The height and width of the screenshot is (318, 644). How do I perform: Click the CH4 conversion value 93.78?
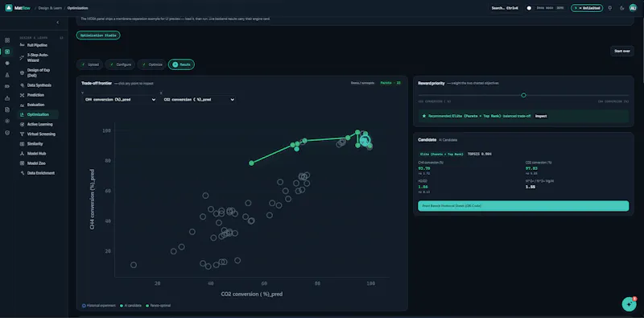(x=423, y=168)
